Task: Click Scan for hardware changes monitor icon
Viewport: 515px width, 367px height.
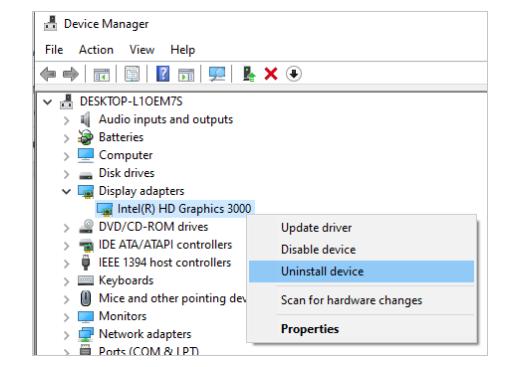Action: click(x=217, y=74)
